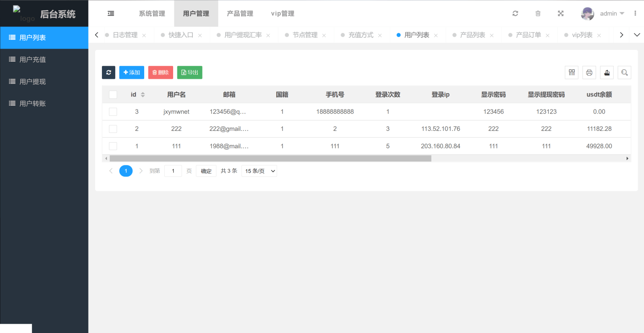Open the 15 条/页 page size selector
The width and height of the screenshot is (644, 333).
point(259,171)
